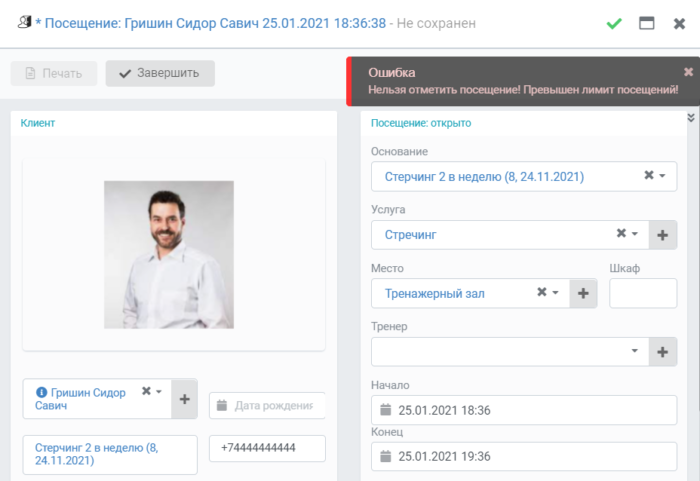Click Стерчинг 2 в неделю in Основание
700x481 pixels.
(484, 177)
